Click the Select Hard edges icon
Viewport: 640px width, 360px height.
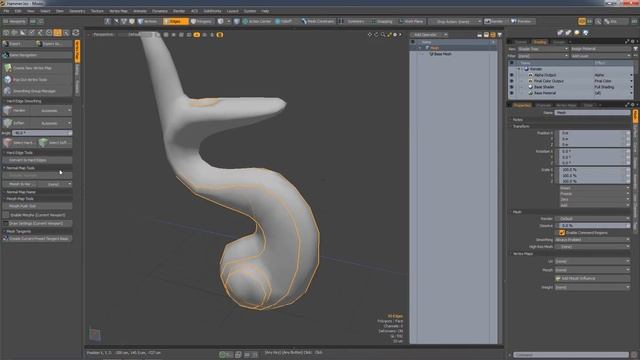(x=7, y=142)
